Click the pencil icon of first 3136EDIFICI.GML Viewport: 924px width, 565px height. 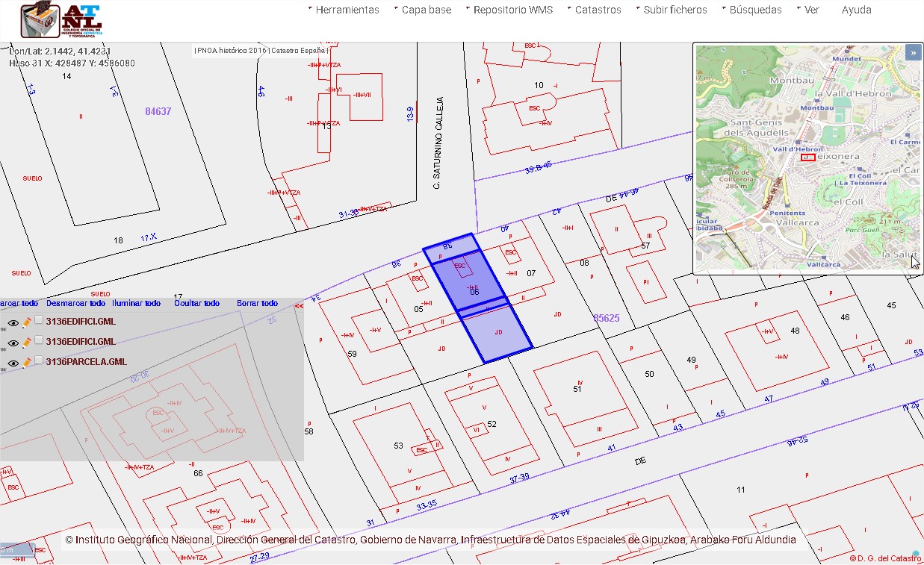27,322
